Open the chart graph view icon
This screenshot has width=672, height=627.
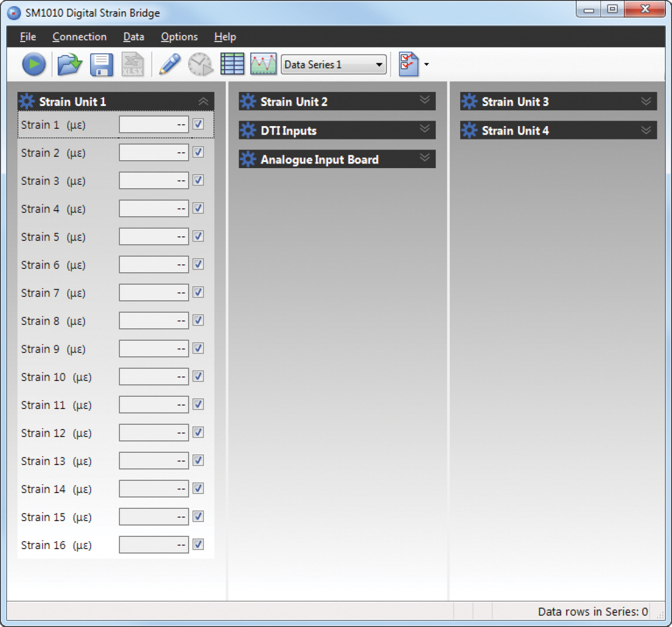(x=263, y=64)
